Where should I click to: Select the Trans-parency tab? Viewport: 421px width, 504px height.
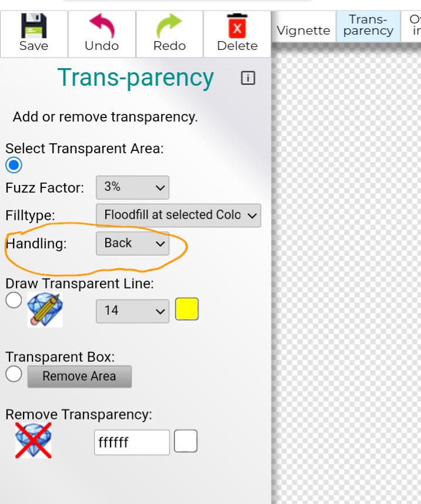coord(369,26)
